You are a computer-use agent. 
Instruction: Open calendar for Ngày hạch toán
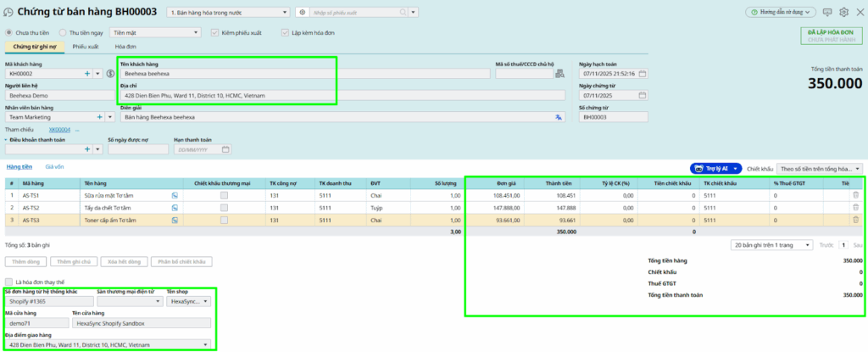(642, 74)
